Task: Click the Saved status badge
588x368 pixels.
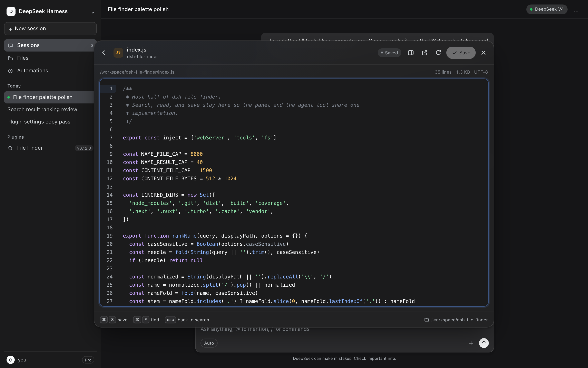Action: point(390,53)
